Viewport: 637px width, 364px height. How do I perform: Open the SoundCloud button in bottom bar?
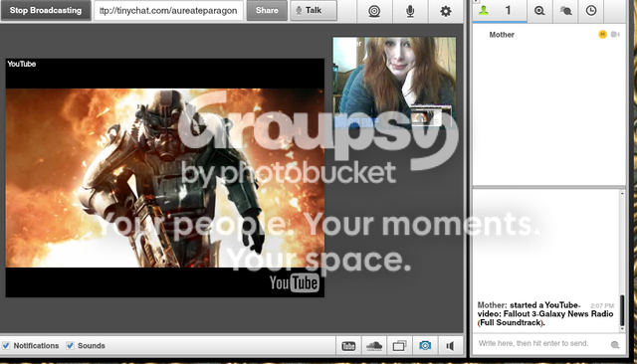[x=374, y=346]
